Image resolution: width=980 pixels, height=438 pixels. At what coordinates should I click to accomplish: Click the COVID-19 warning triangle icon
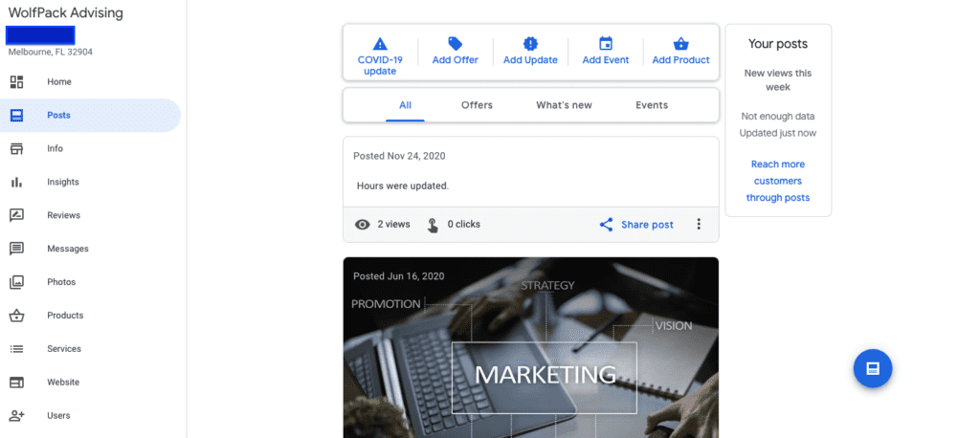coord(380,44)
